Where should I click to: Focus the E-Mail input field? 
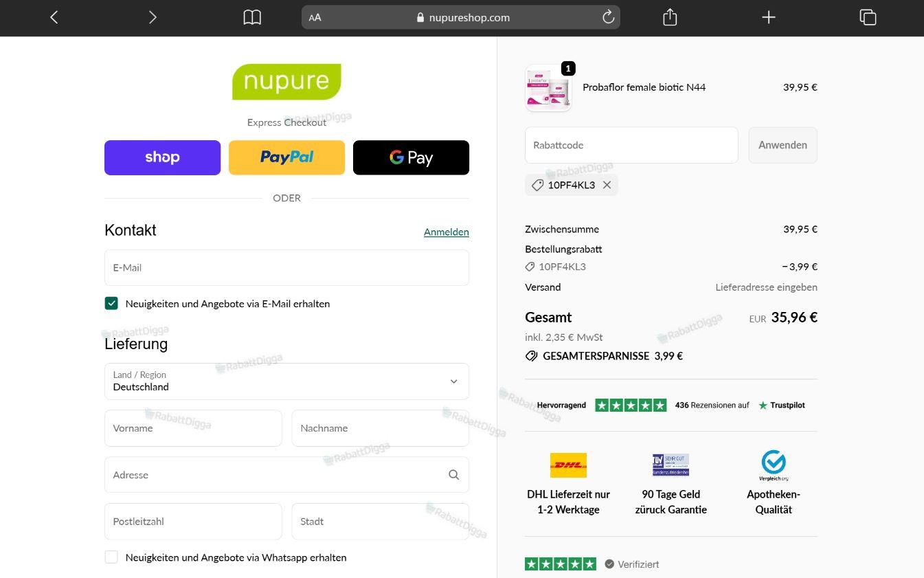[x=286, y=267]
